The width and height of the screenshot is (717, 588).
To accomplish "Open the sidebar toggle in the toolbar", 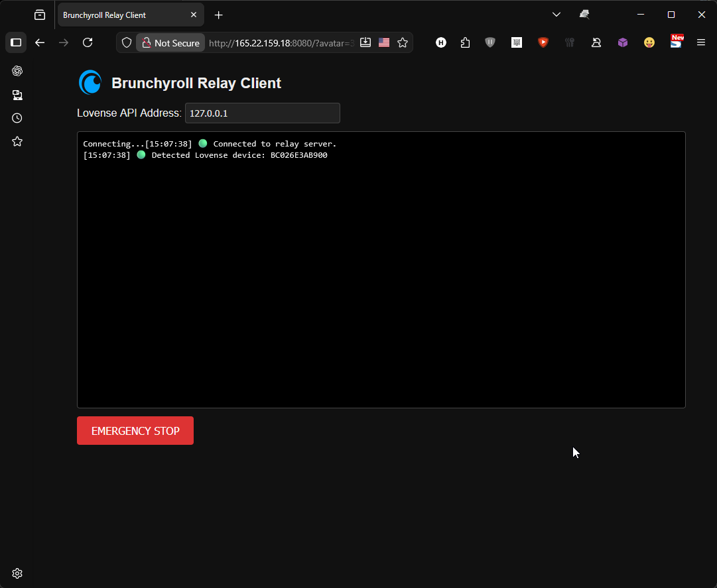I will 16,42.
